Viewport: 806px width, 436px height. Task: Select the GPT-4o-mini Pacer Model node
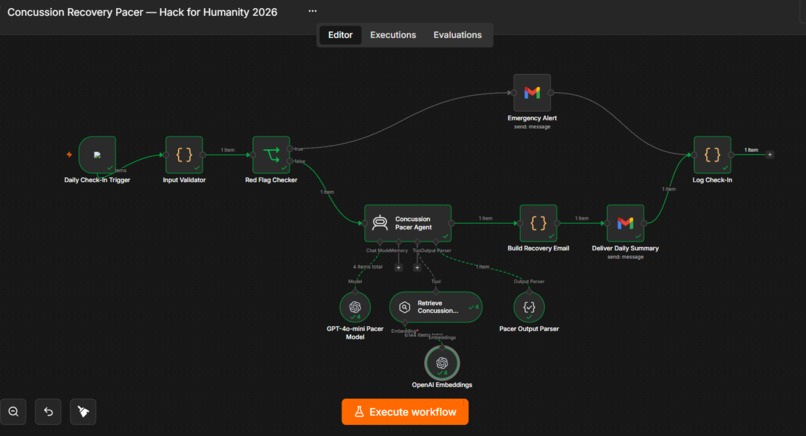(355, 307)
